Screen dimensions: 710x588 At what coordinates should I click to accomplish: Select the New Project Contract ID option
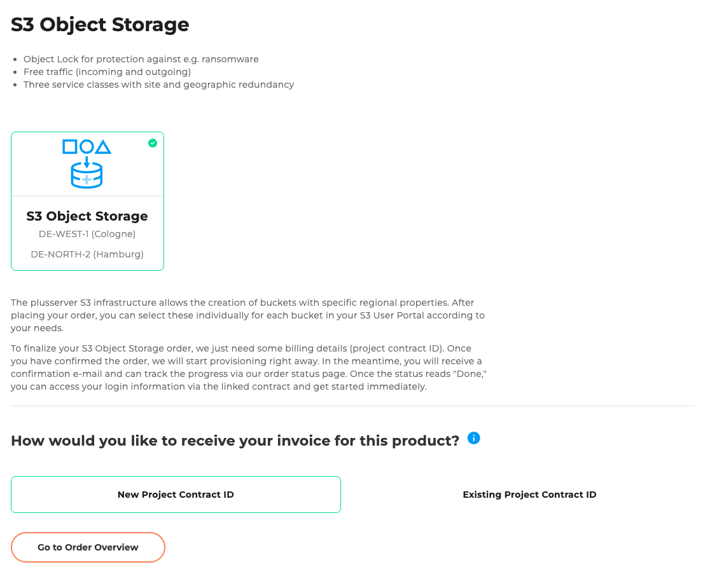coord(176,495)
